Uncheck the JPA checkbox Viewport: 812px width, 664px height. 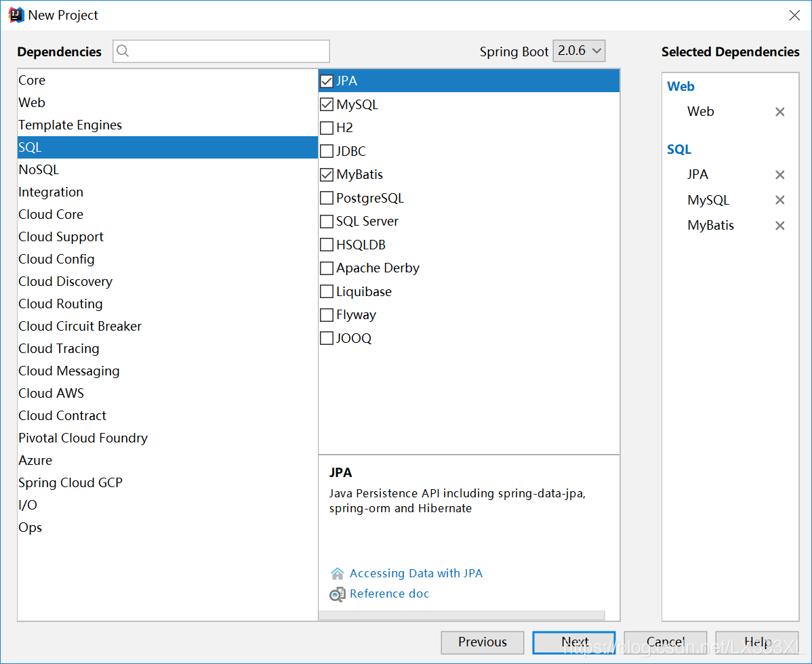[327, 81]
